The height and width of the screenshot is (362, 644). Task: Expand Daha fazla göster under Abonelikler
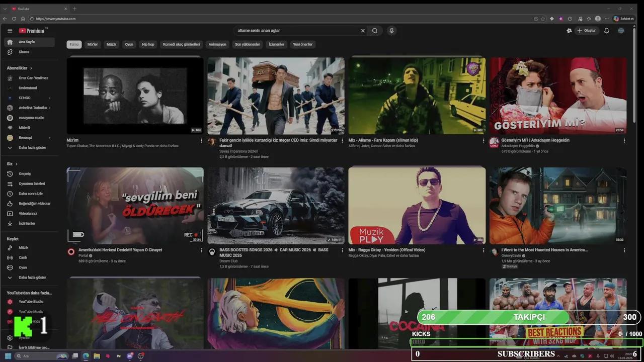[30, 148]
